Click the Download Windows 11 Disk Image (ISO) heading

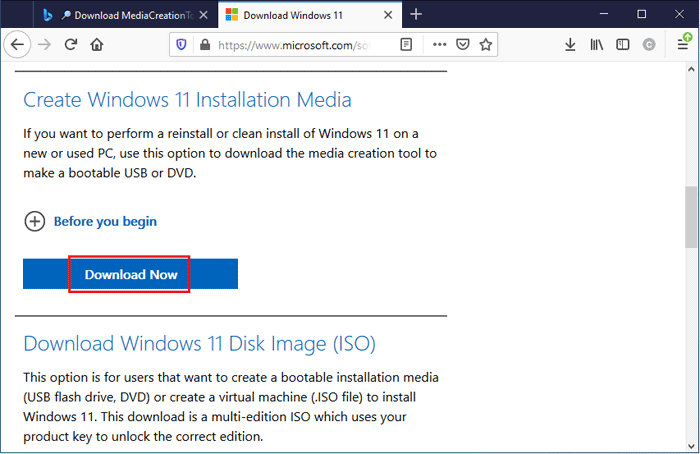[x=200, y=344]
